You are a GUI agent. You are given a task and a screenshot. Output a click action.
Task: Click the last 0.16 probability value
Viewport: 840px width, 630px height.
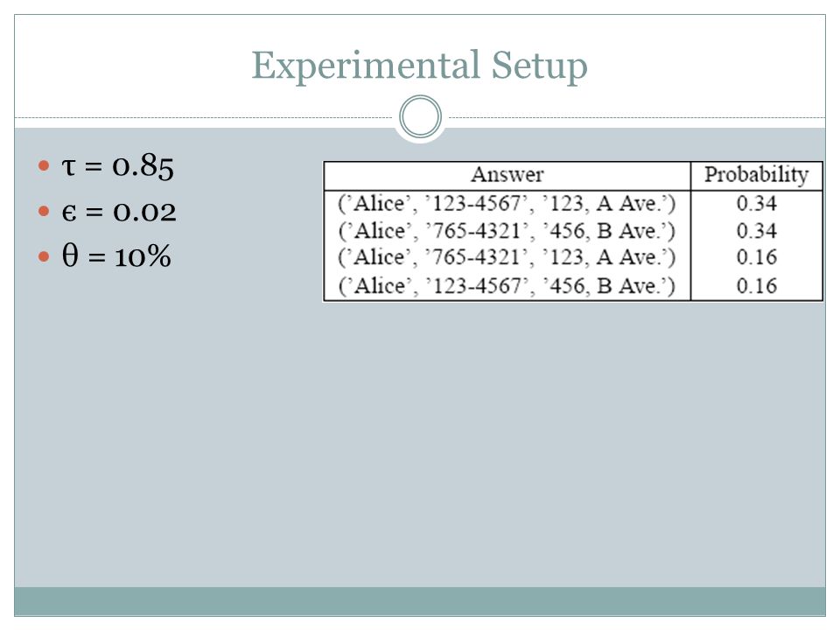[x=756, y=286]
